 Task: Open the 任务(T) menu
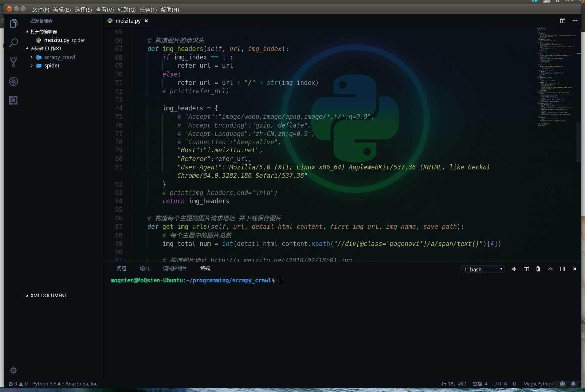coord(148,9)
